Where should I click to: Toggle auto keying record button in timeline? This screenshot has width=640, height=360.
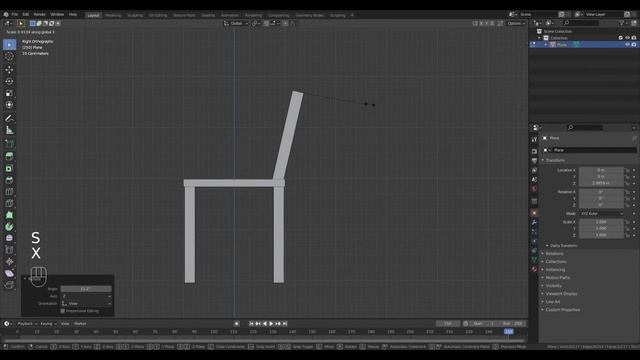[x=236, y=324]
